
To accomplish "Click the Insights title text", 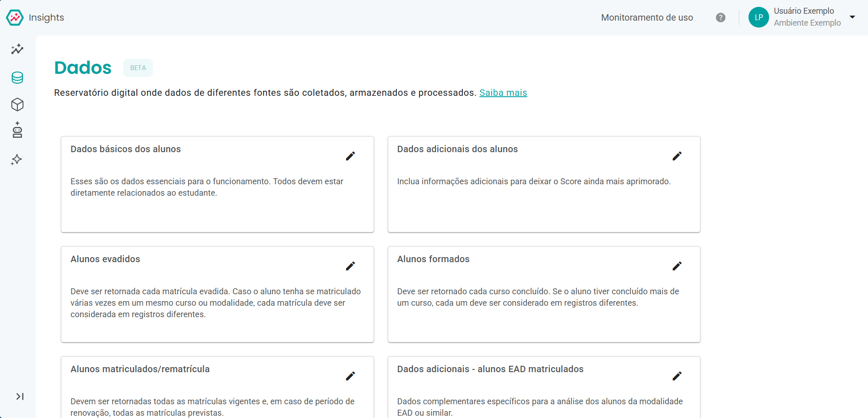I will tap(46, 17).
